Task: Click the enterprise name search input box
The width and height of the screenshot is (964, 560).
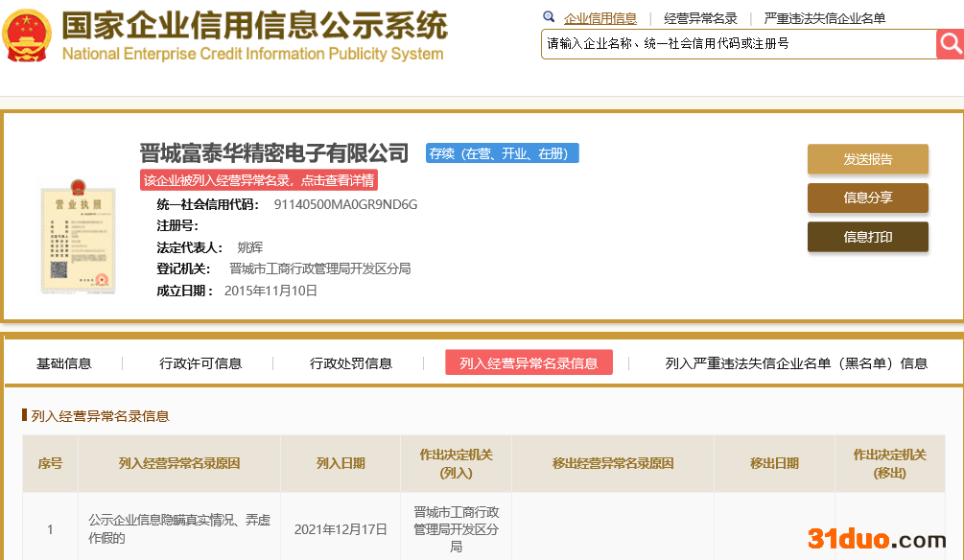Action: pos(738,44)
